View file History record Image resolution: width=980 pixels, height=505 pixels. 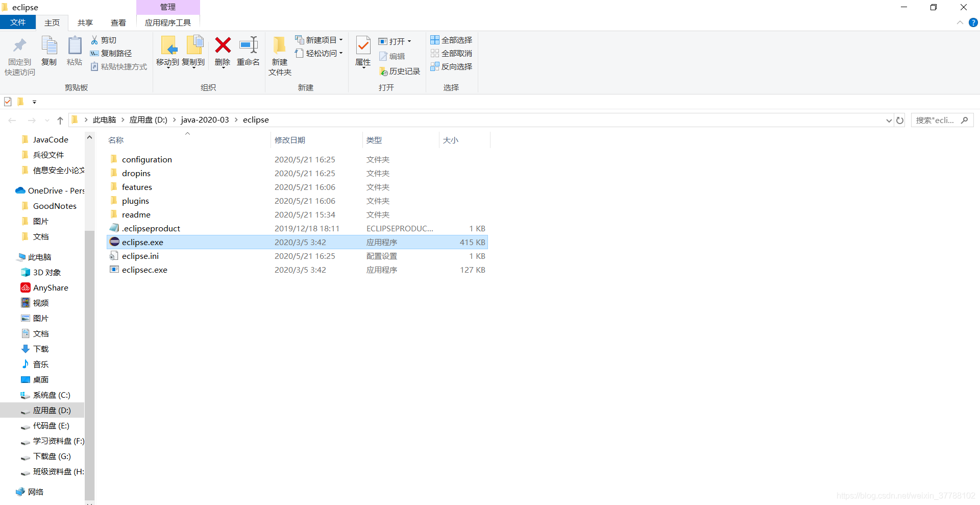[400, 71]
